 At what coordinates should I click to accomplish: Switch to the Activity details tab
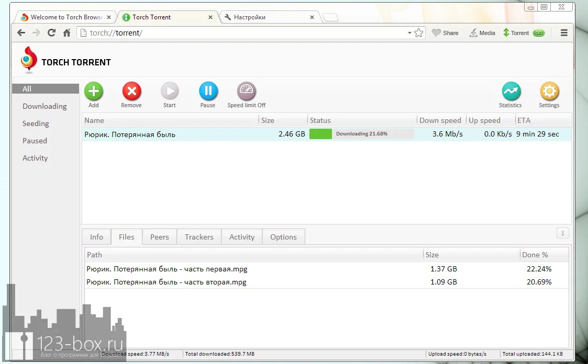(242, 237)
